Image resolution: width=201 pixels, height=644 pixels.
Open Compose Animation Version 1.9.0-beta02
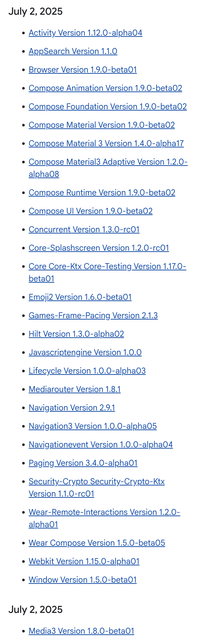coord(105,88)
